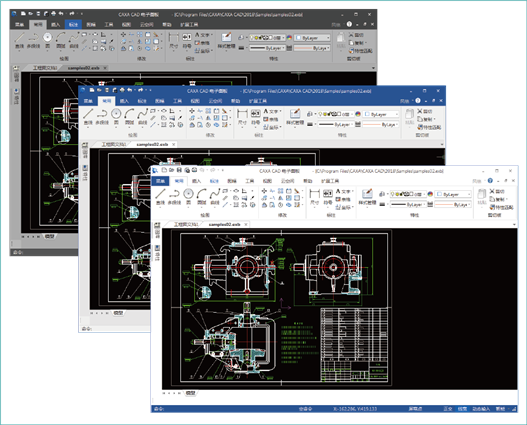The width and height of the screenshot is (527, 425).
Task: Open Style Manager in the dark-themed window
Action: (x=226, y=41)
